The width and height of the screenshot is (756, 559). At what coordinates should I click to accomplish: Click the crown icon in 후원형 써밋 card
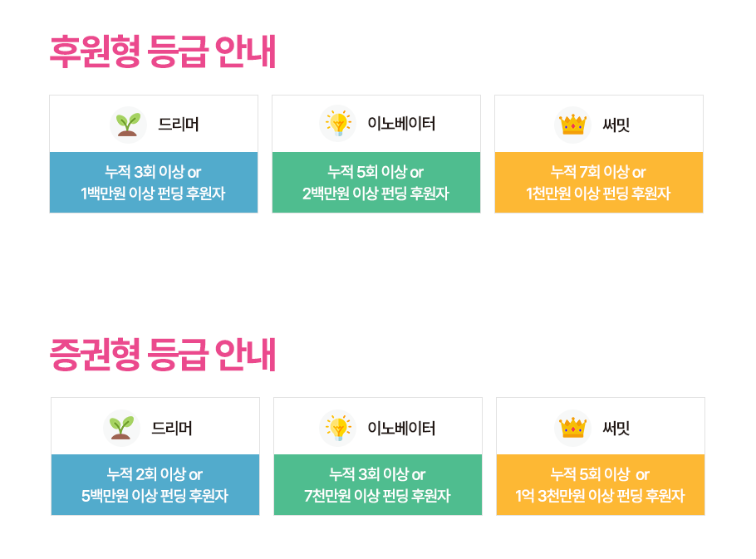point(572,125)
